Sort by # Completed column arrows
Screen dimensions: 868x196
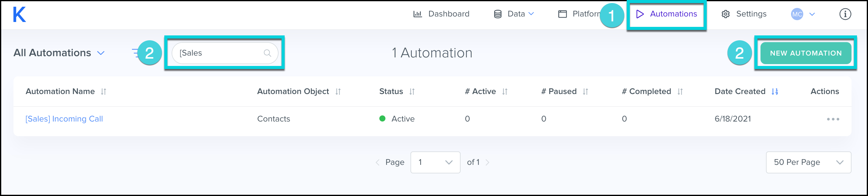[x=680, y=92]
